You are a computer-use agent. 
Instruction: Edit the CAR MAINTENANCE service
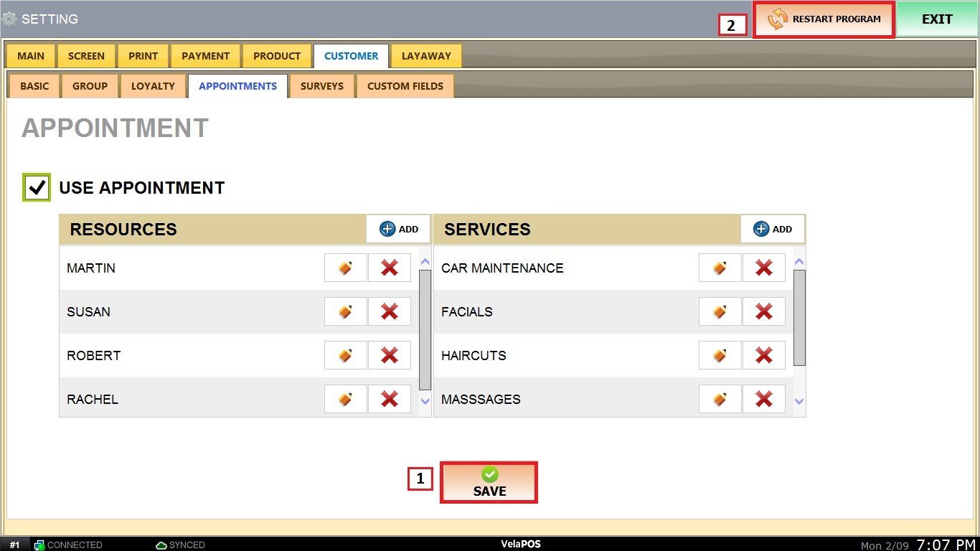pos(720,268)
